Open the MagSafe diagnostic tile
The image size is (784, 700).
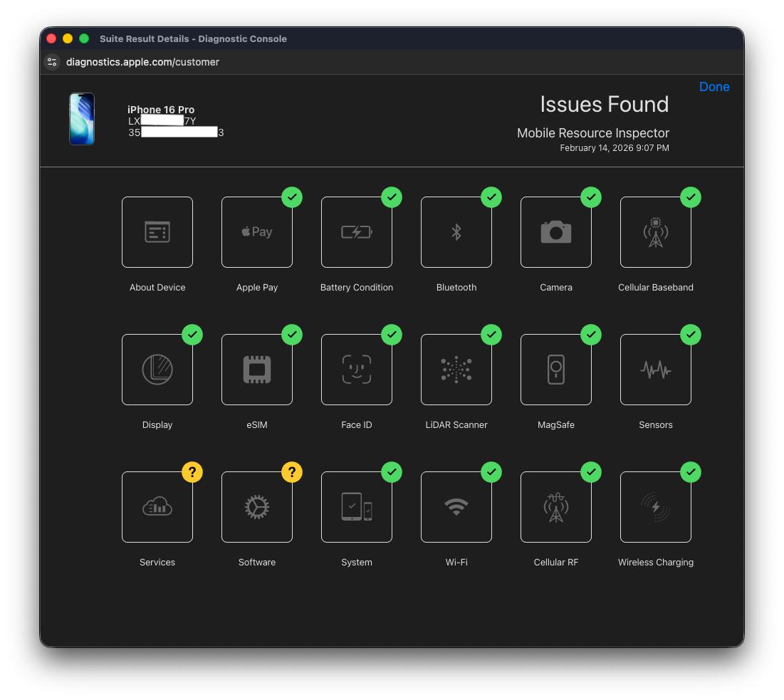556,370
